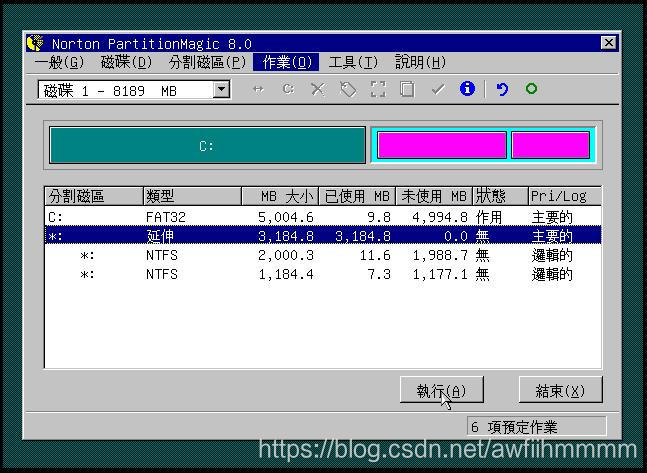
Task: Open the 磁碟 1 - 8189 MB dropdown
Action: [x=222, y=90]
